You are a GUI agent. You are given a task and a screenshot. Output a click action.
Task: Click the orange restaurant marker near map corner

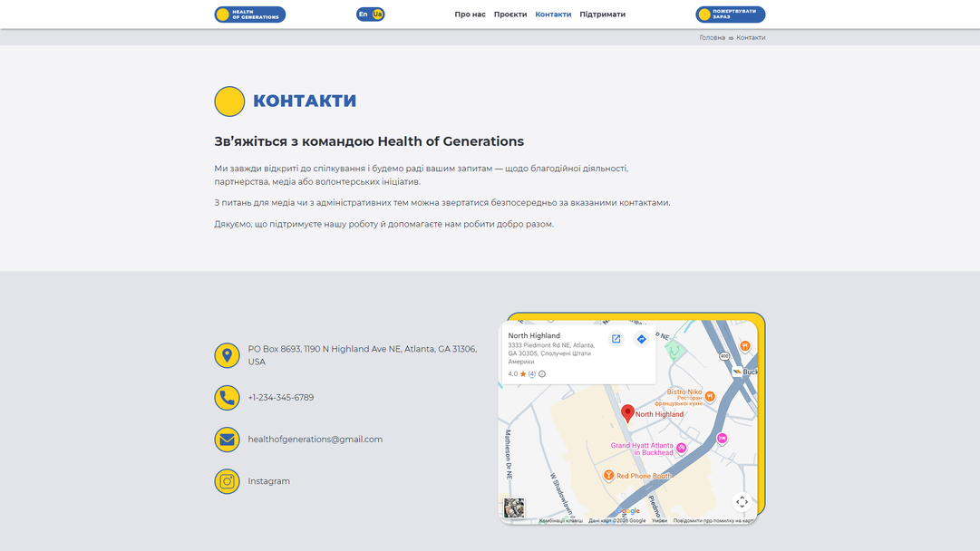click(745, 345)
